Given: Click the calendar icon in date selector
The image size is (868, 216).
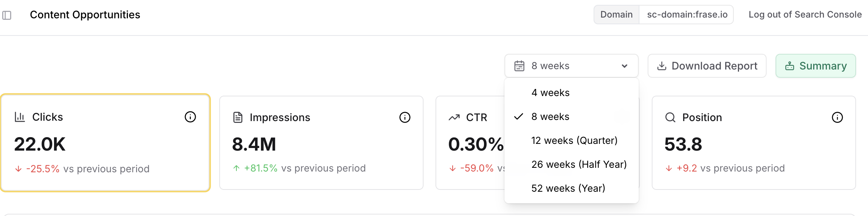Looking at the screenshot, I should click(519, 66).
